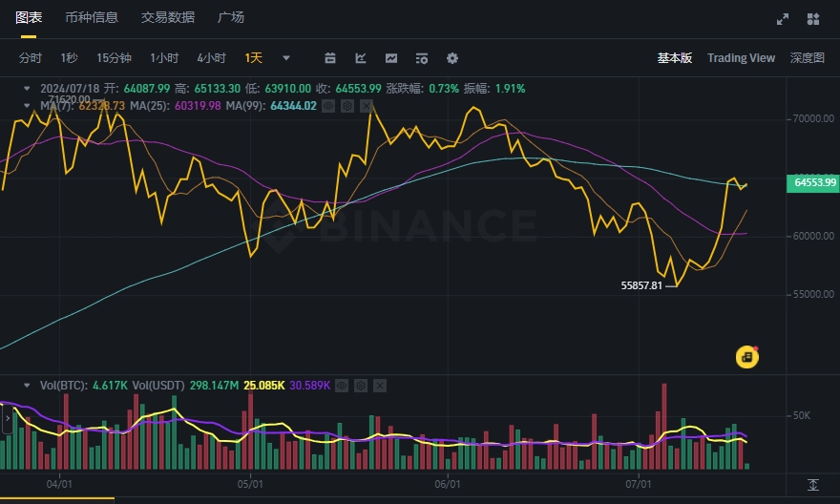Click the floating yellow gift icon
Screen dimensions: 840x504
click(x=746, y=356)
